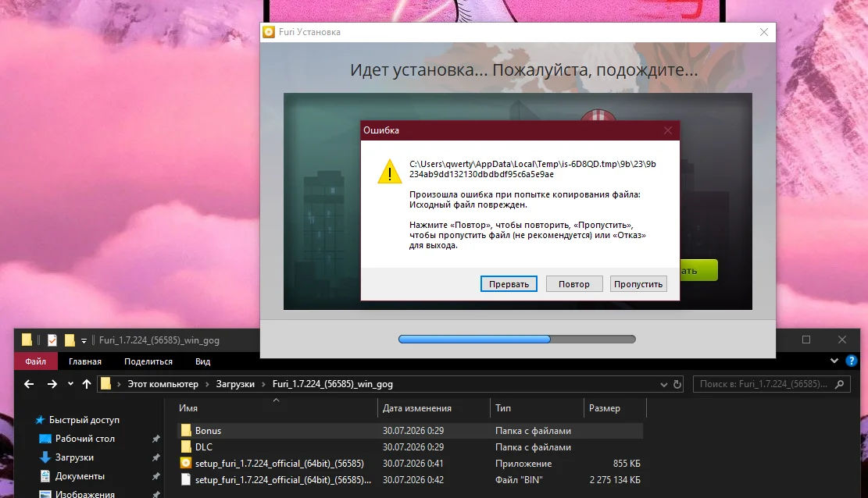Open Рабочий стол in navigation pane
The width and height of the screenshot is (868, 498).
point(84,439)
